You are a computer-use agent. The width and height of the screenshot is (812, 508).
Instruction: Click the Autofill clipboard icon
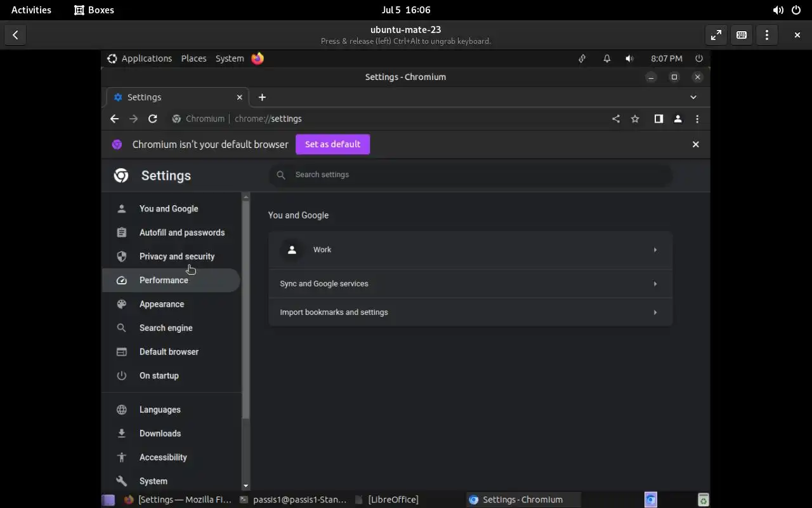[x=122, y=232]
